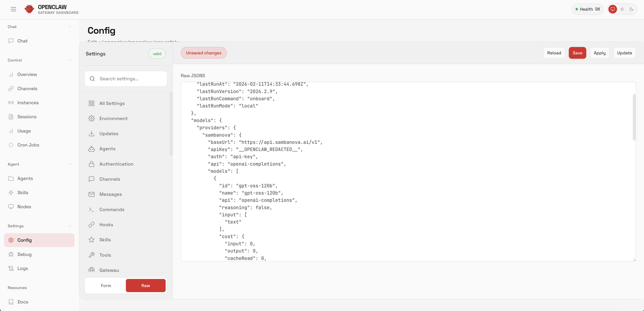Image resolution: width=644 pixels, height=311 pixels.
Task: Focus the Search settings field
Action: [126, 79]
